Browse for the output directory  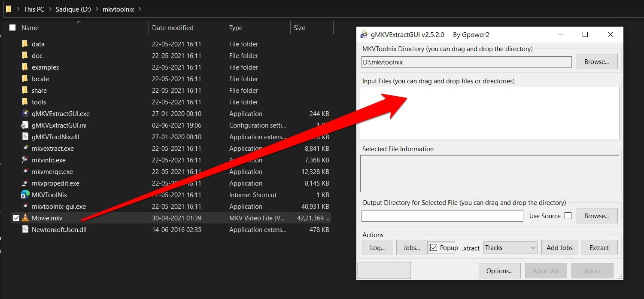point(596,216)
